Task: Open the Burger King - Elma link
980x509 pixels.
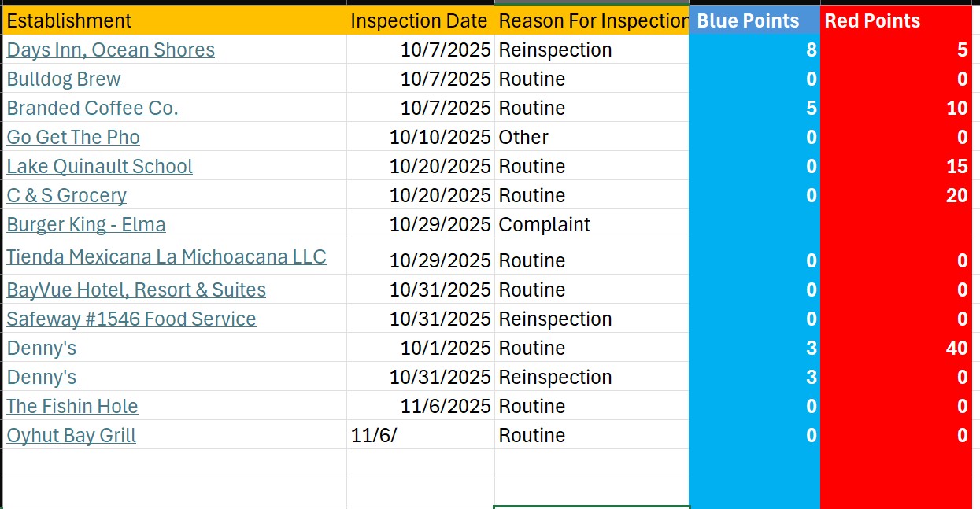Action: [x=86, y=225]
